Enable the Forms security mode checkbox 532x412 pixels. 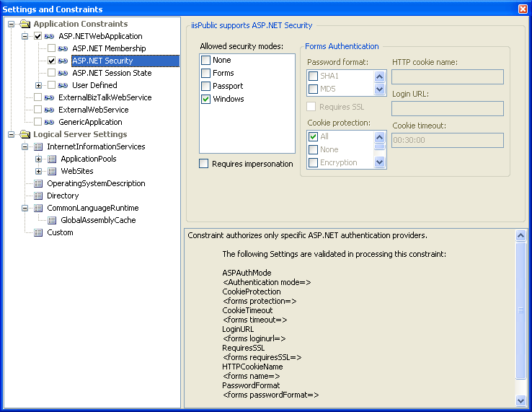click(206, 74)
